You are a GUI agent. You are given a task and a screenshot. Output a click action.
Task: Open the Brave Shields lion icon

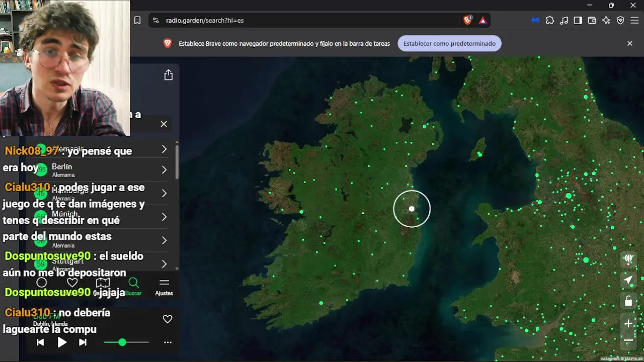(x=468, y=20)
